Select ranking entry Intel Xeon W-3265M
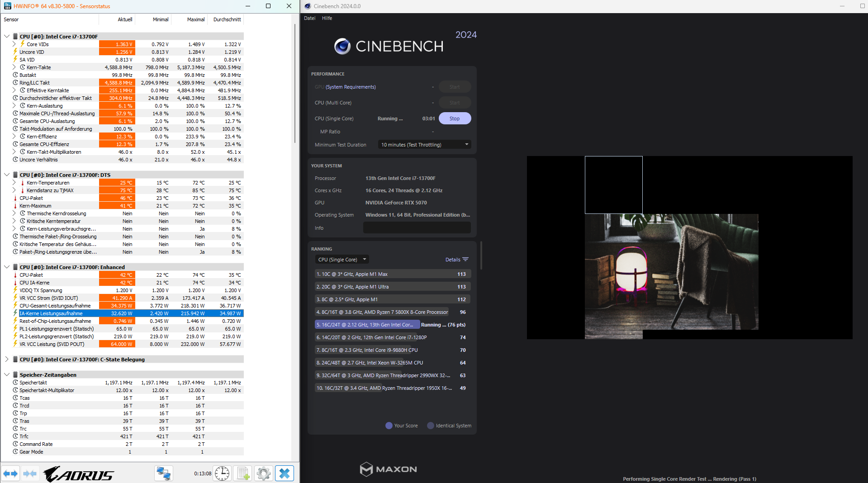This screenshot has height=483, width=868. point(393,363)
